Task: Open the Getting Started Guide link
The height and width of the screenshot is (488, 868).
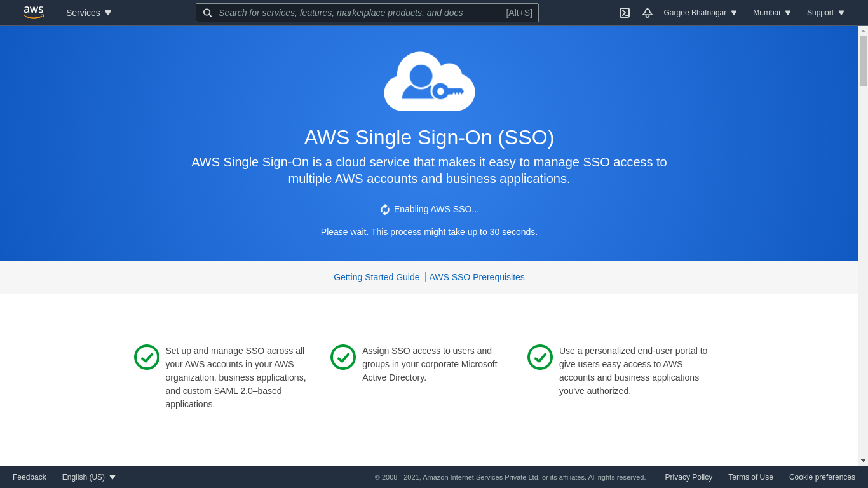Action: (x=377, y=277)
